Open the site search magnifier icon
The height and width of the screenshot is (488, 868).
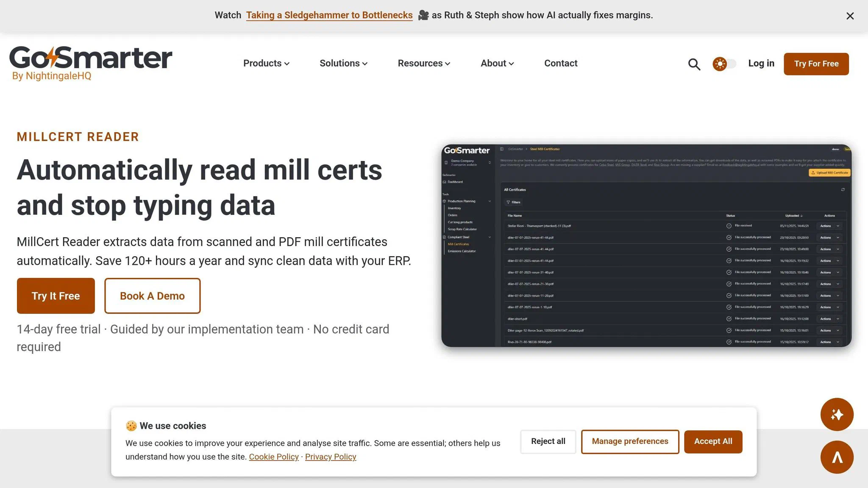[x=694, y=64]
